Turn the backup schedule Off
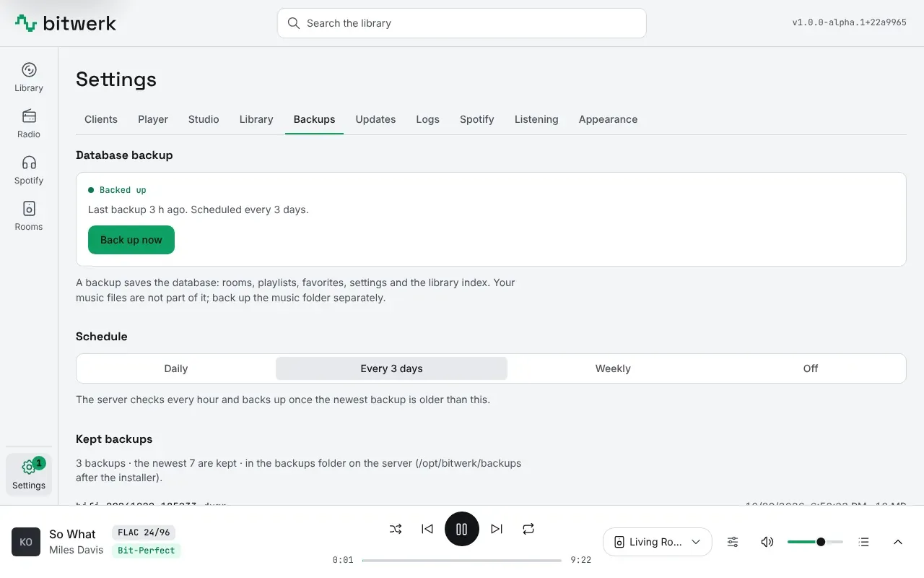The width and height of the screenshot is (924, 578). tap(811, 368)
